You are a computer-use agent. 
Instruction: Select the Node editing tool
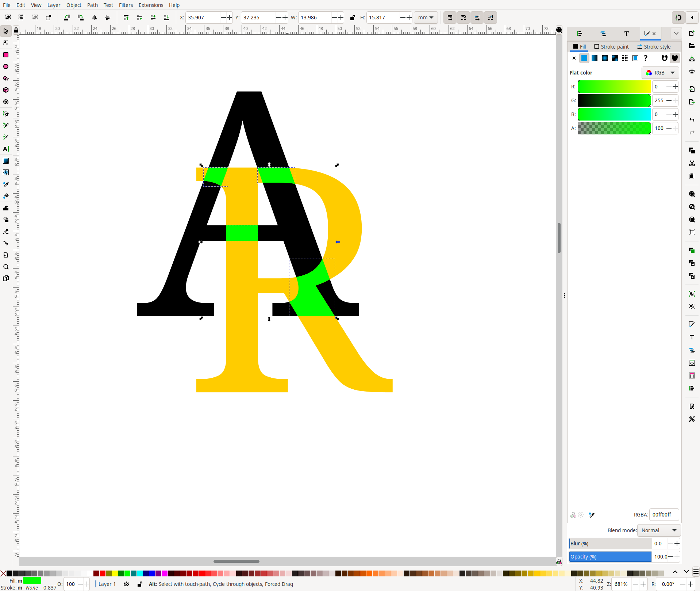coord(6,42)
